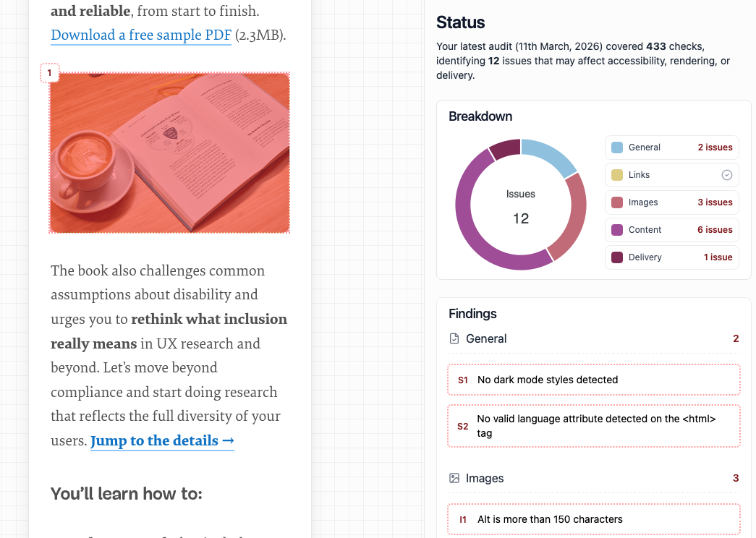Expand the Content legend row

(x=671, y=229)
